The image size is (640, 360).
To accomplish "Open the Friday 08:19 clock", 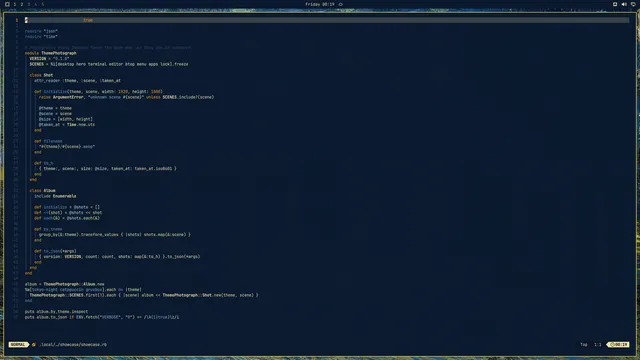I will [x=320, y=4].
